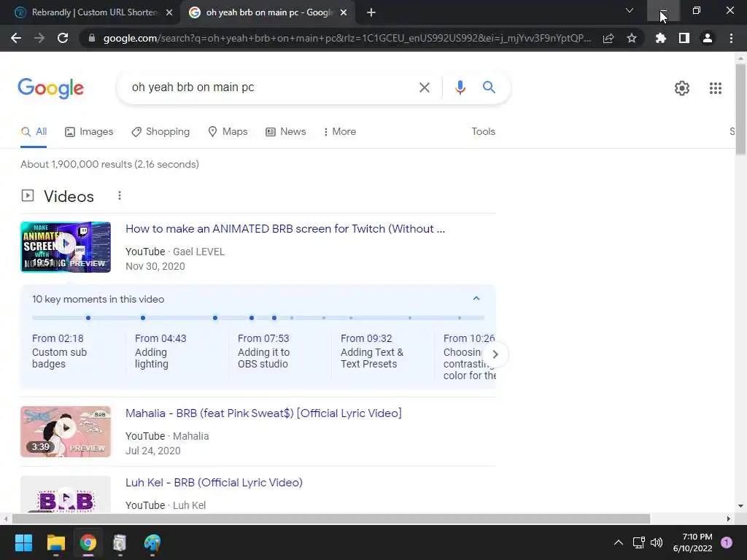The height and width of the screenshot is (560, 747).
Task: Clear the search box text
Action: [424, 87]
